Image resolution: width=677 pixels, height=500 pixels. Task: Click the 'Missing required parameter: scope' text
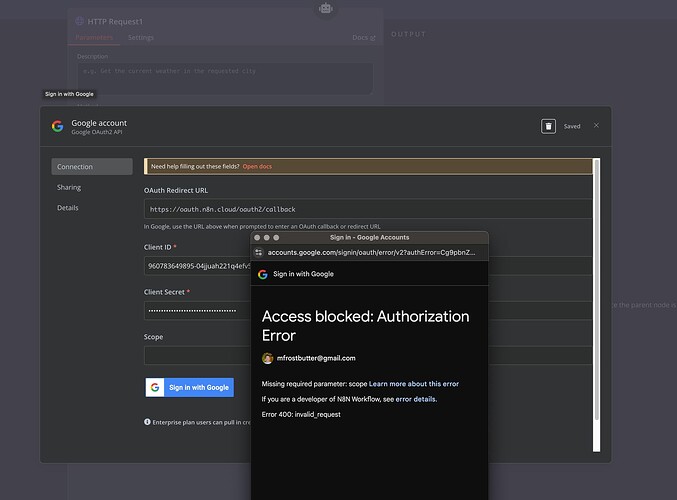click(x=314, y=384)
